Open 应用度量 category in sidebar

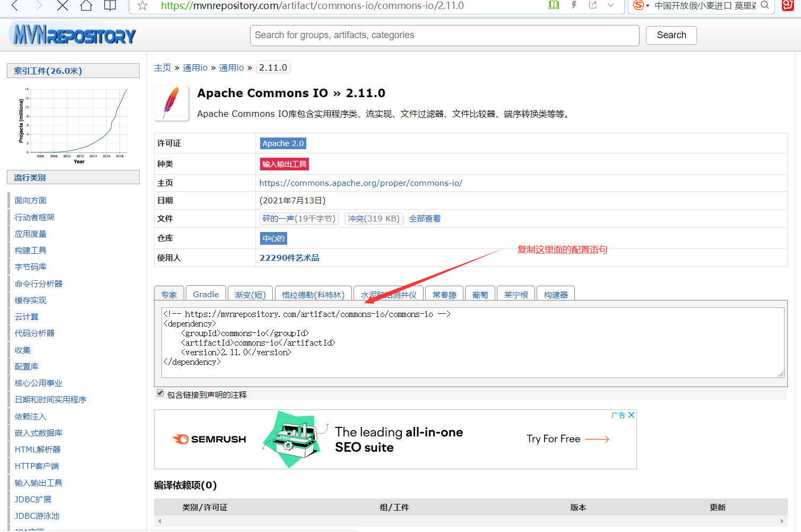point(30,234)
